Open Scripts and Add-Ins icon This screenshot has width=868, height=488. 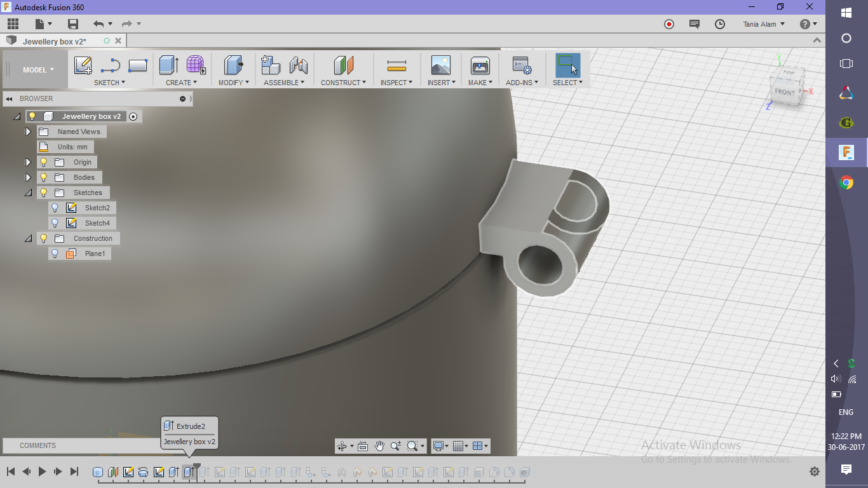pos(522,65)
